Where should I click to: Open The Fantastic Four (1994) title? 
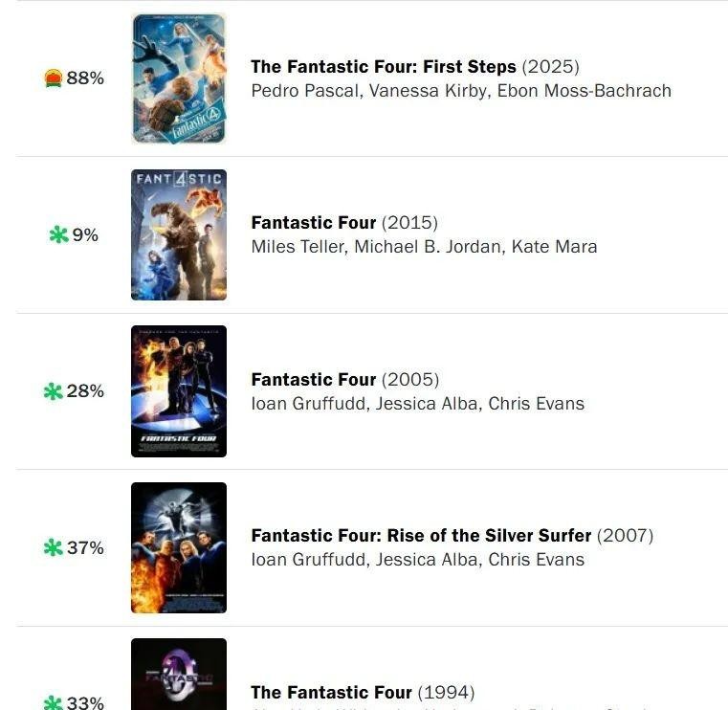point(364,693)
